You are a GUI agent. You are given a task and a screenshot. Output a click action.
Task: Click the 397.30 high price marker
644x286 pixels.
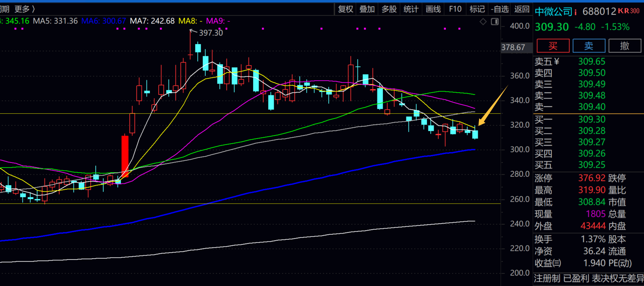(x=211, y=33)
